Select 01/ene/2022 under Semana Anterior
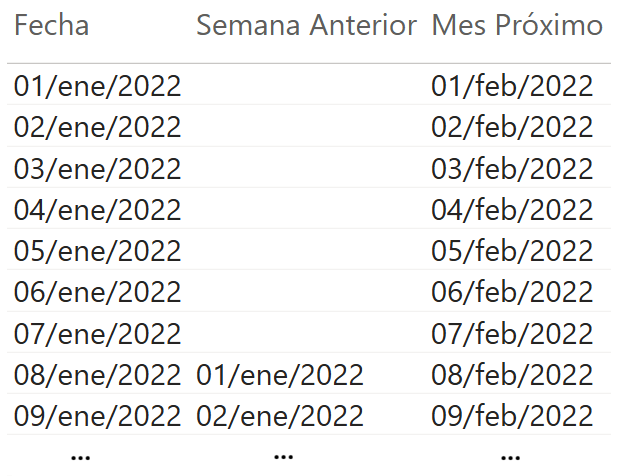Image resolution: width=624 pixels, height=476 pixels. click(x=280, y=375)
